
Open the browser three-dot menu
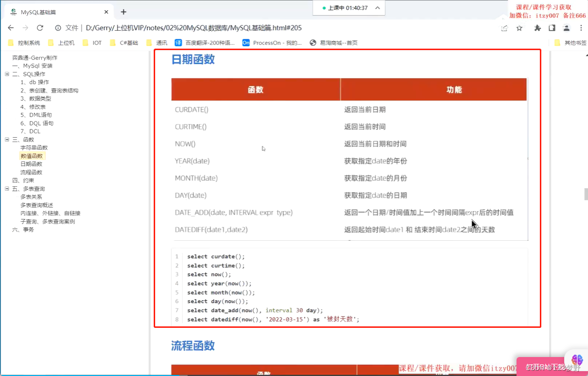[x=580, y=28]
